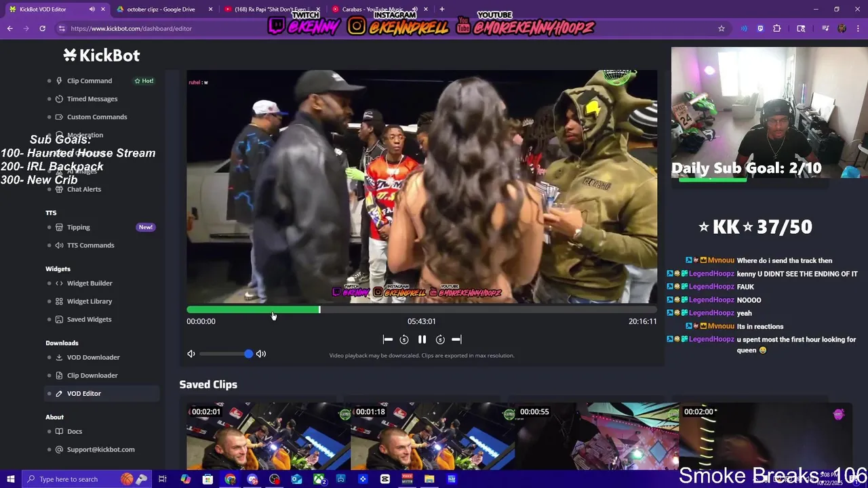This screenshot has width=868, height=488.
Task: Rewind the video a few seconds
Action: [404, 340]
